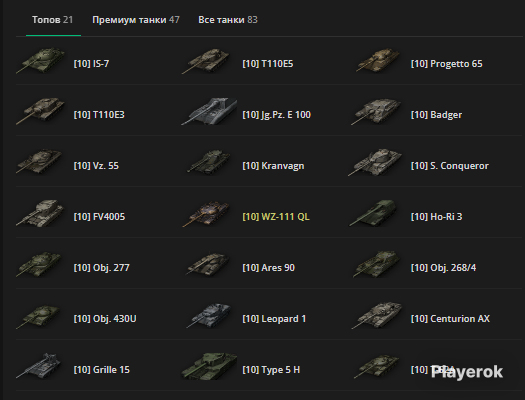Viewport: 525px width, 400px height.
Task: Choose the Ho-Ri 3 tank image
Action: pos(373,213)
